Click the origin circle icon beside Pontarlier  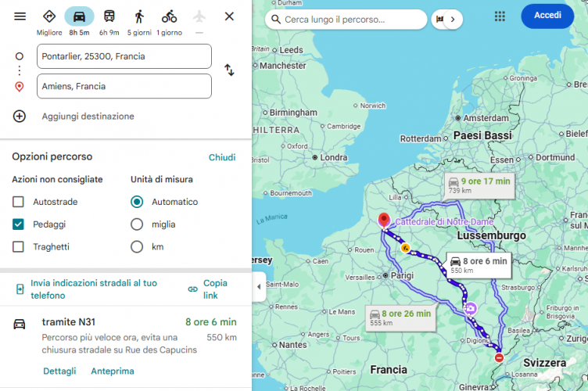tap(19, 56)
